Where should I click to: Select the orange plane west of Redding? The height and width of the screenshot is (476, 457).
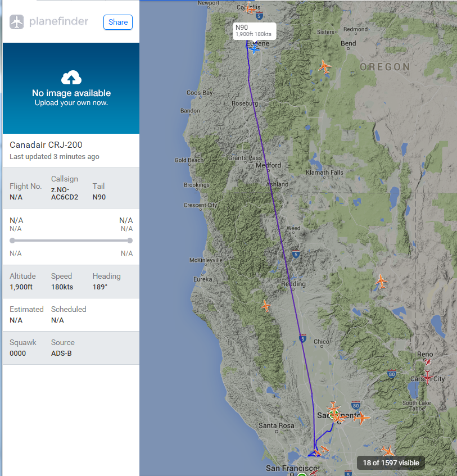click(x=265, y=306)
